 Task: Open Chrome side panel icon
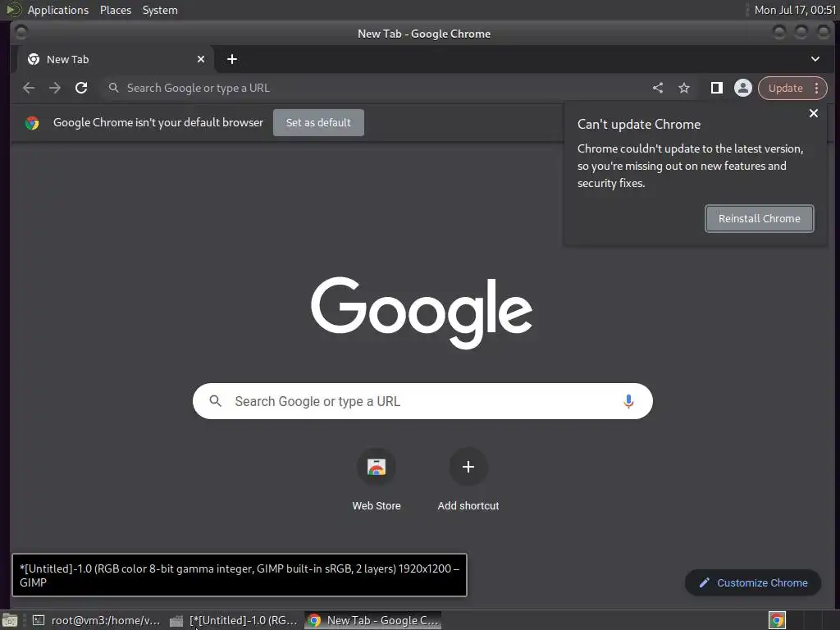click(x=716, y=88)
